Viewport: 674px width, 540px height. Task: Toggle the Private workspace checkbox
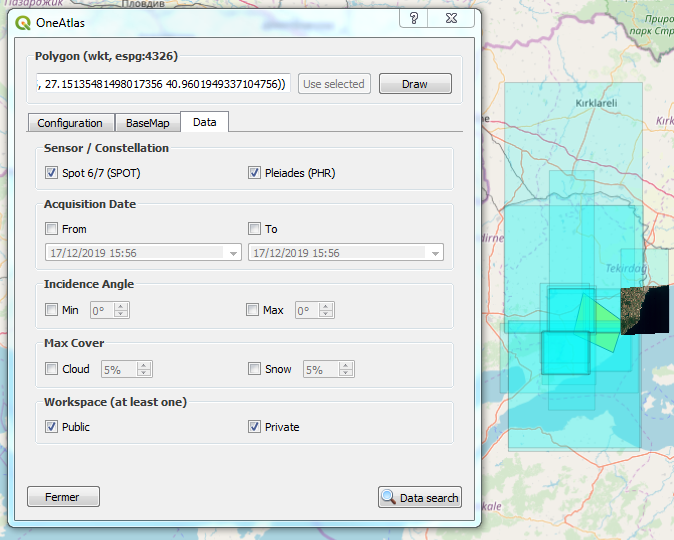point(254,426)
